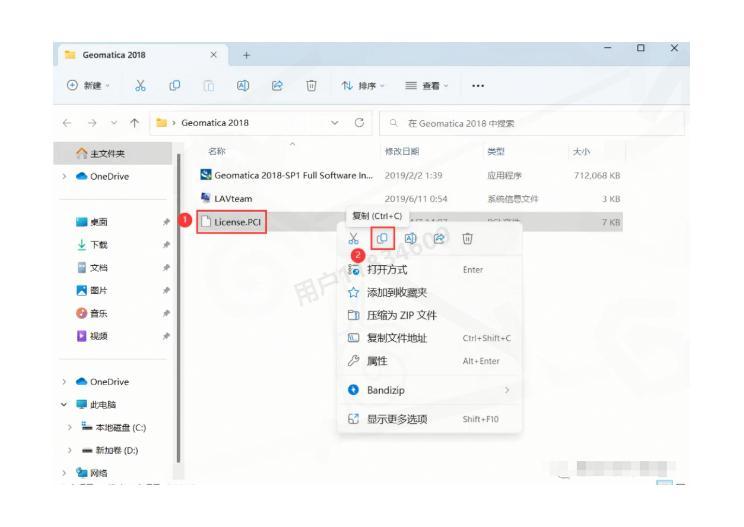
Task: Click the context menu Copy icon
Action: (382, 239)
